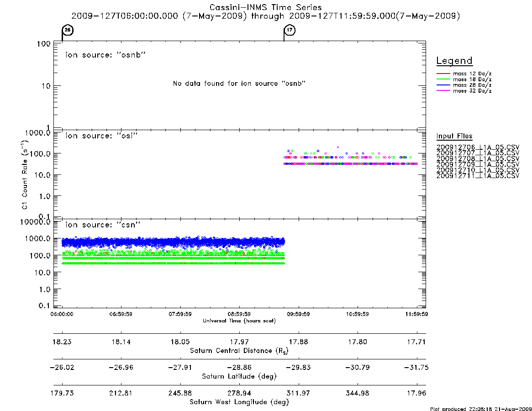This screenshot has height=411, width=532.
Task: Click the magenta outlier point in osi panel
Action: coord(338,148)
